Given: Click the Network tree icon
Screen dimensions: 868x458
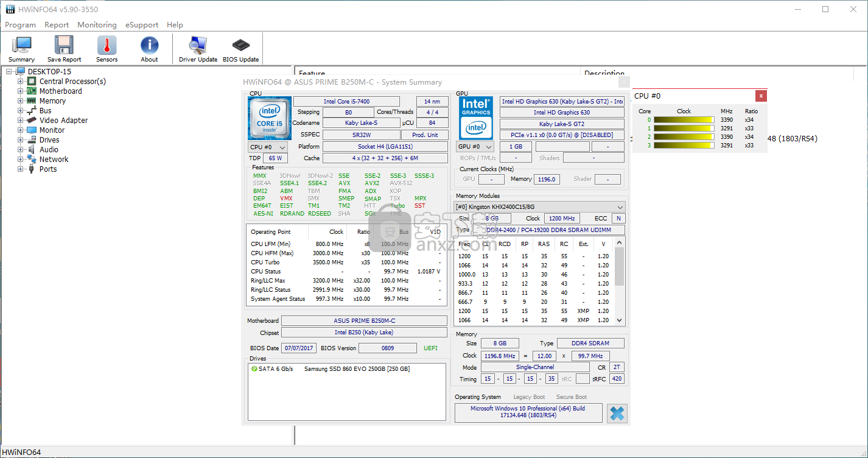Looking at the screenshot, I should pyautogui.click(x=32, y=160).
